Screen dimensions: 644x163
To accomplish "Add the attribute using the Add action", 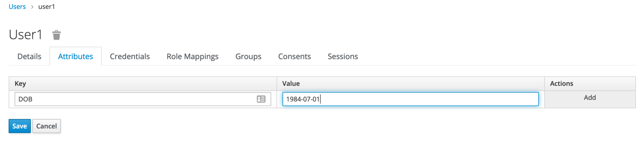I will pos(590,98).
